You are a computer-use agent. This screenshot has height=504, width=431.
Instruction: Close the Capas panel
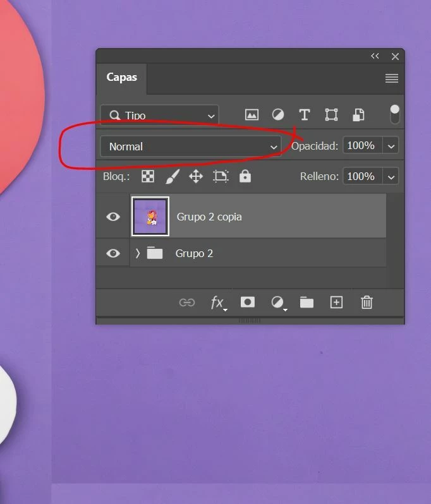coord(396,57)
